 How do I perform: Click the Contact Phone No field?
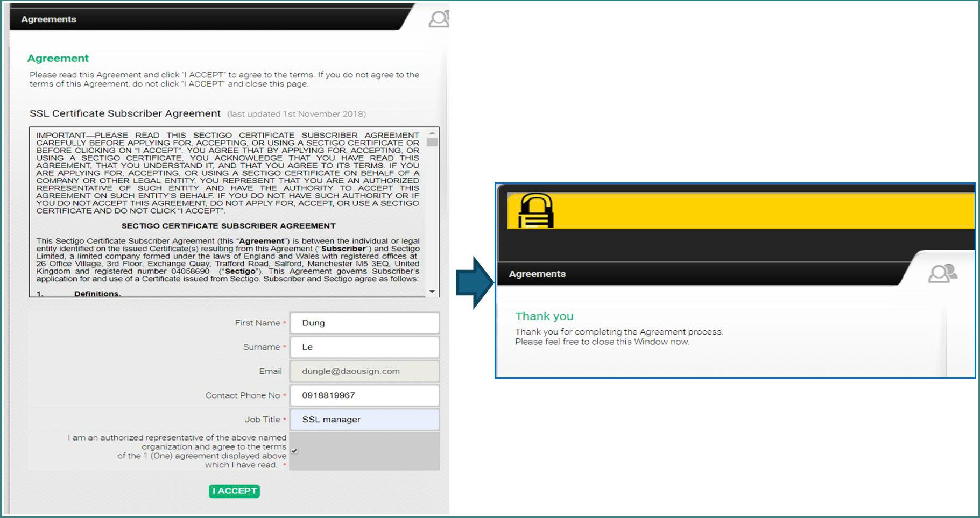point(364,395)
